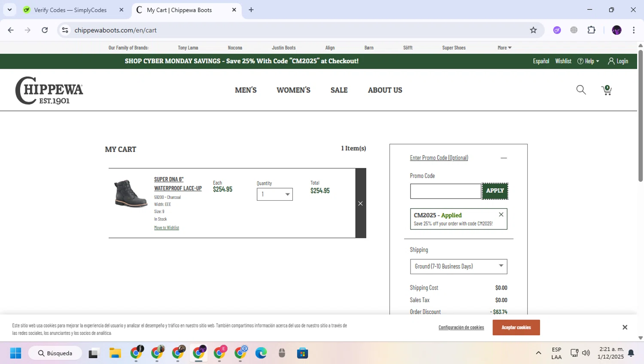
Task: Visit the Børn brand link
Action: [x=369, y=48]
